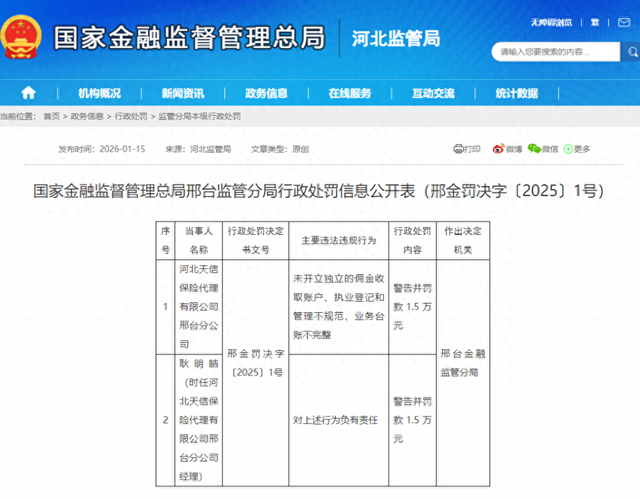Open the 在线服务 menu
The image size is (640, 499).
(x=350, y=93)
